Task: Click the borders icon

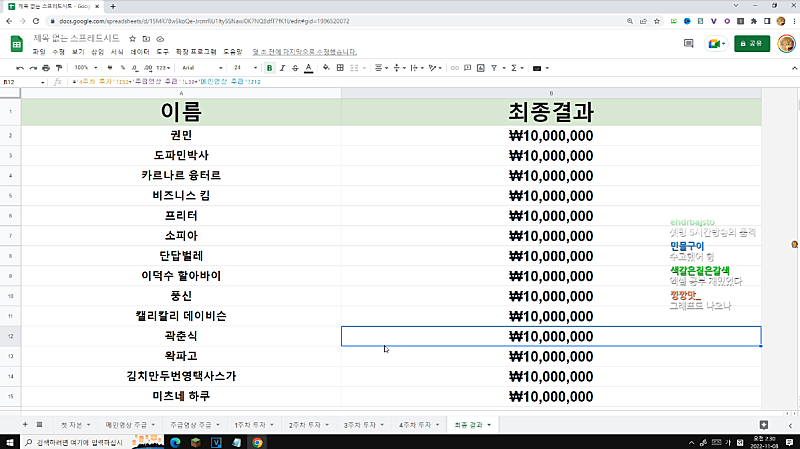Action: click(340, 68)
